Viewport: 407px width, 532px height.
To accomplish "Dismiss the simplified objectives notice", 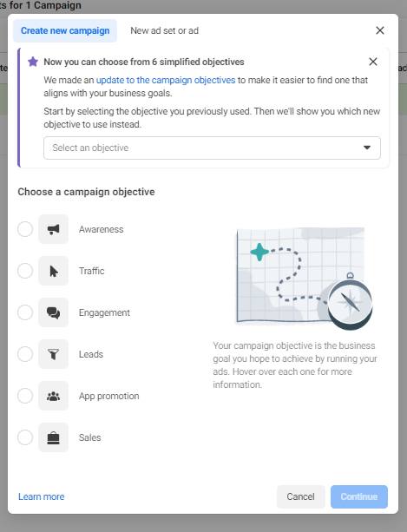I will [373, 62].
